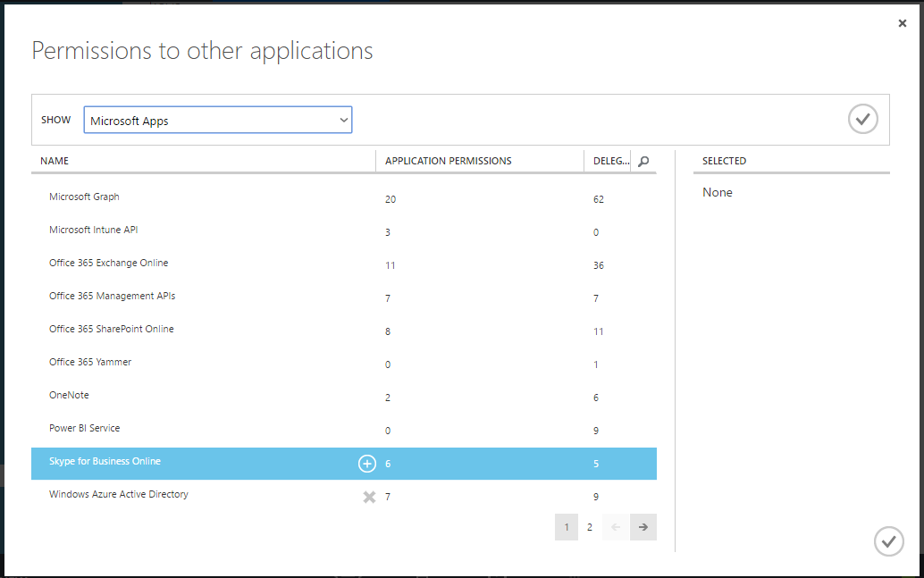Click application permissions count 3 for Intune API

click(x=388, y=232)
